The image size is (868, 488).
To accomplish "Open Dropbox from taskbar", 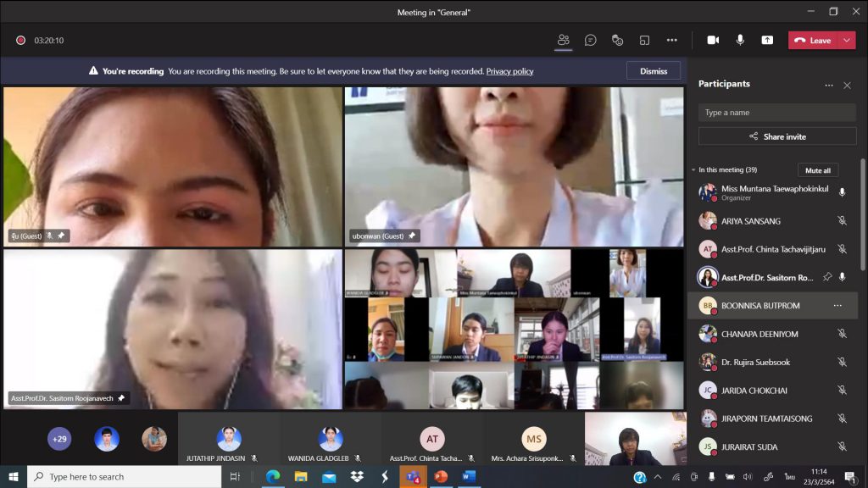I will [357, 476].
